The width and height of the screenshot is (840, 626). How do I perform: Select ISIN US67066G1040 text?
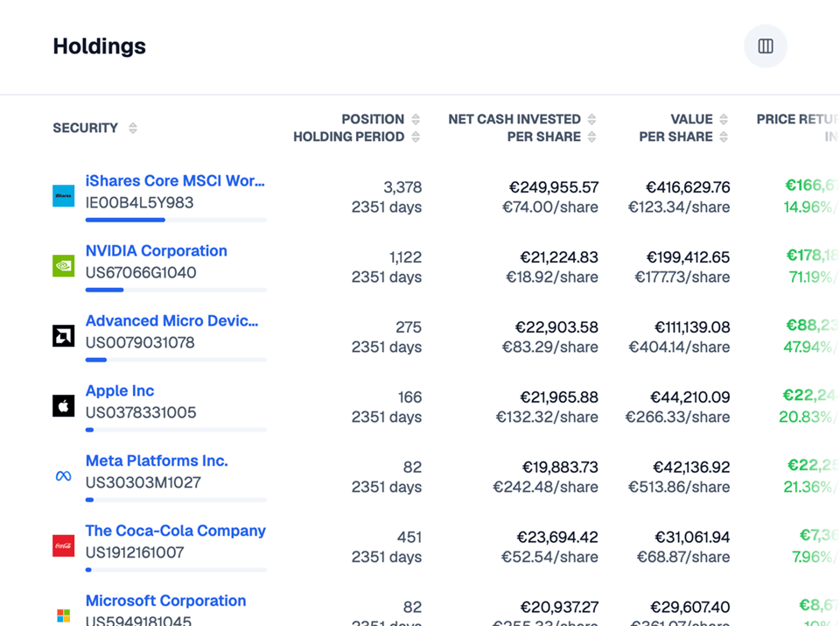pos(141,273)
